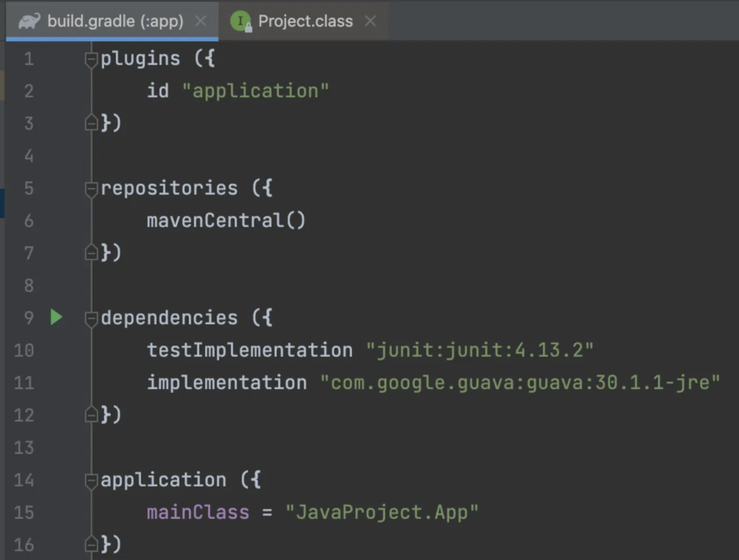This screenshot has width=739, height=560.
Task: Click fold end marker on line 16
Action: (x=91, y=544)
